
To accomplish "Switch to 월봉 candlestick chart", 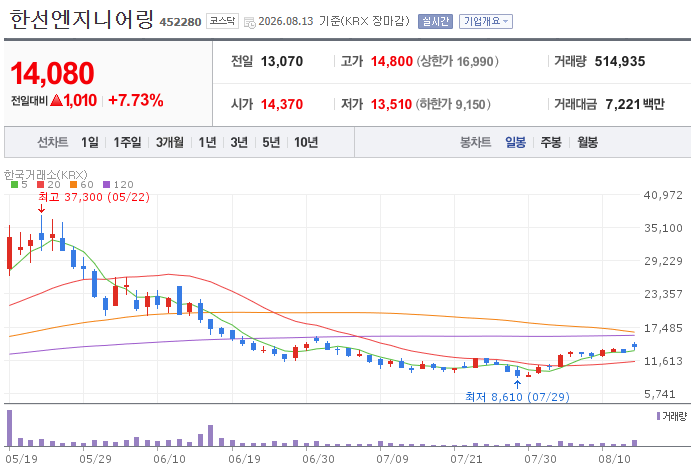I will point(587,142).
